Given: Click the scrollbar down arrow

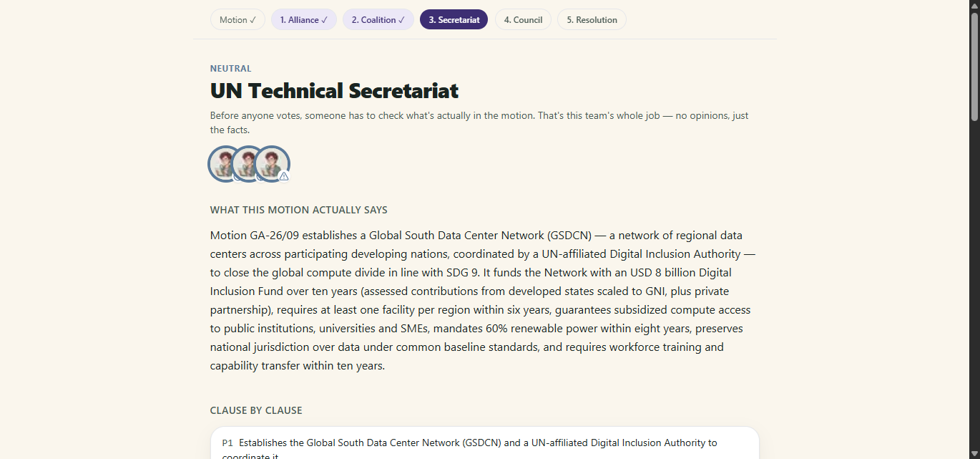Looking at the screenshot, I should point(974,453).
